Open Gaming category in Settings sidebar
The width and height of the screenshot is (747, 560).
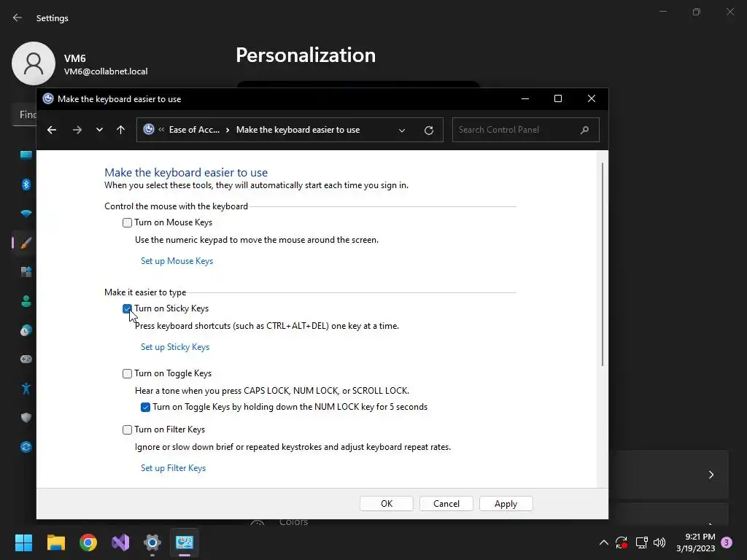point(26,359)
